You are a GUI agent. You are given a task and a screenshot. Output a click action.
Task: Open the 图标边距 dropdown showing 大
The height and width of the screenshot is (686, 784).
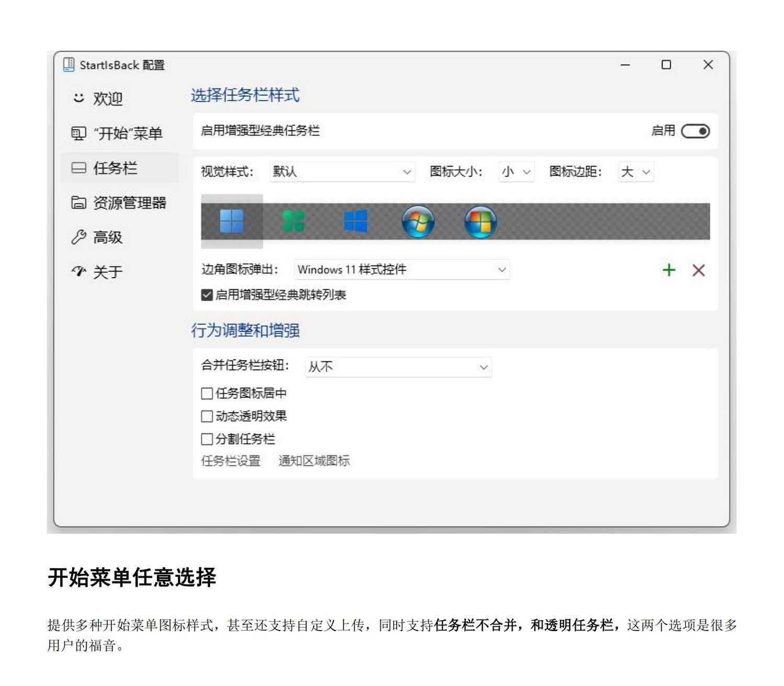(636, 171)
